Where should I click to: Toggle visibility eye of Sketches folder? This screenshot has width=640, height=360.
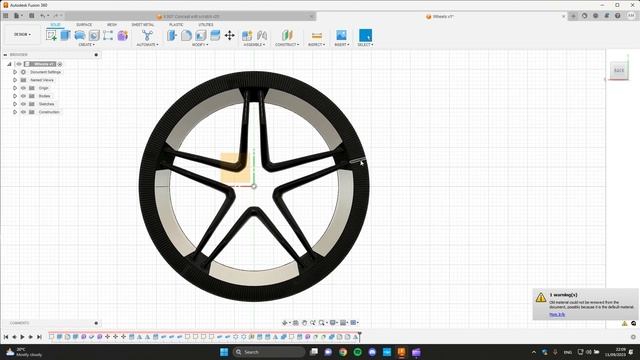[23, 104]
